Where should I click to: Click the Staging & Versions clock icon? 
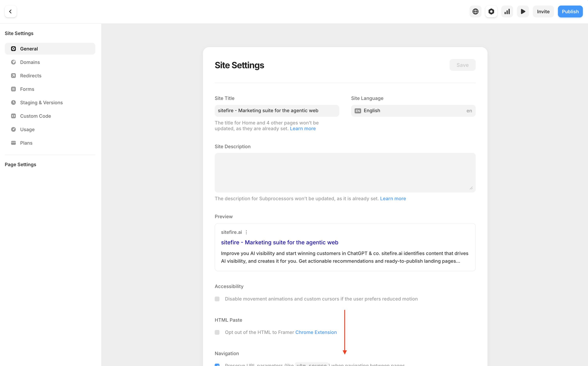[14, 102]
